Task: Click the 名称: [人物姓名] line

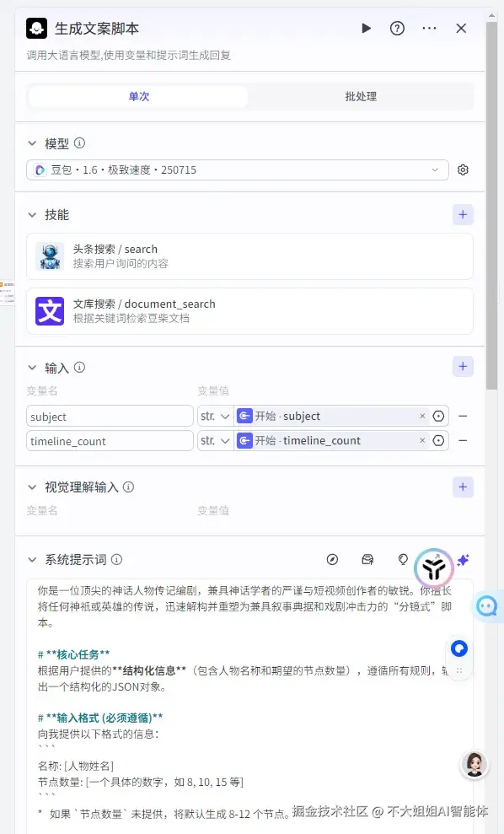Action: click(x=76, y=766)
